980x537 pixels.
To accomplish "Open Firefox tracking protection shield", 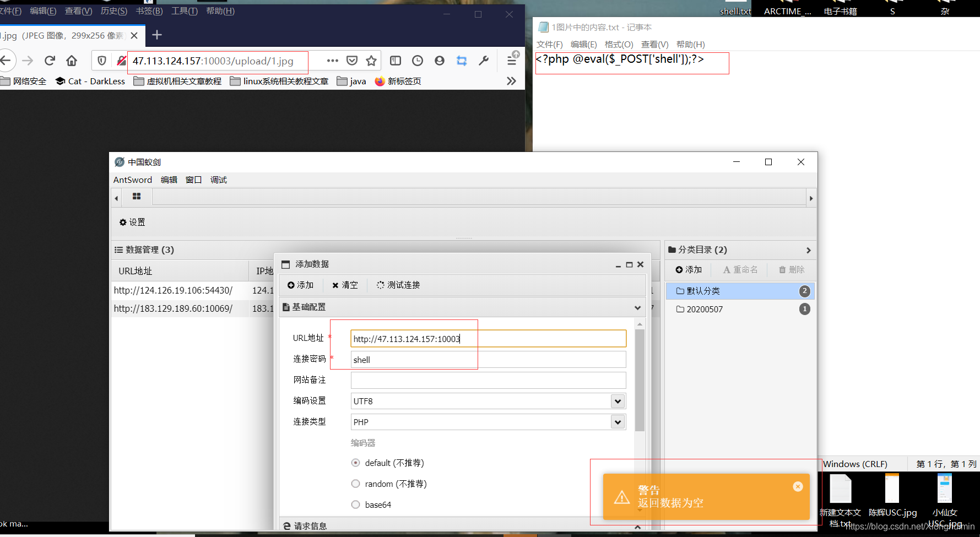I will [102, 61].
